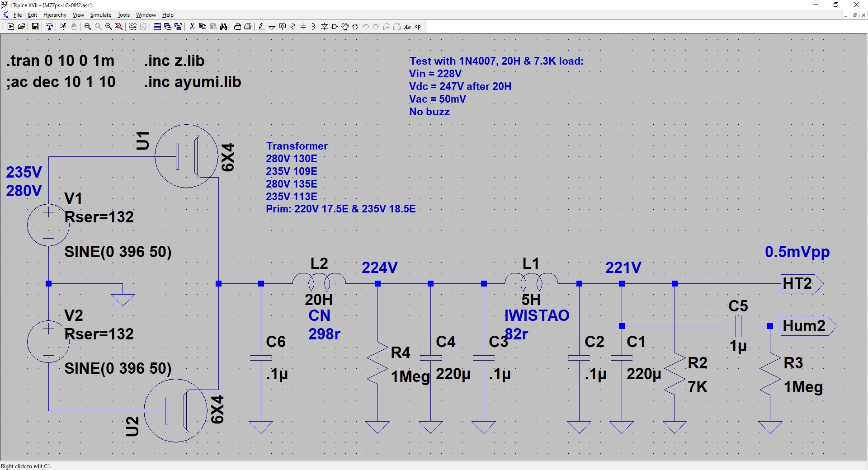The width and height of the screenshot is (868, 470).
Task: Click the '.inc z.lib' directive
Action: point(175,61)
